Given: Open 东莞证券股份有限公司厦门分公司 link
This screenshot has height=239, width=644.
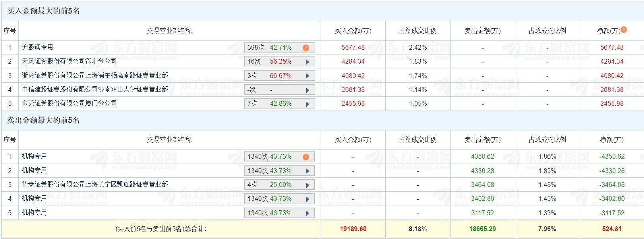Looking at the screenshot, I should 69,103.
